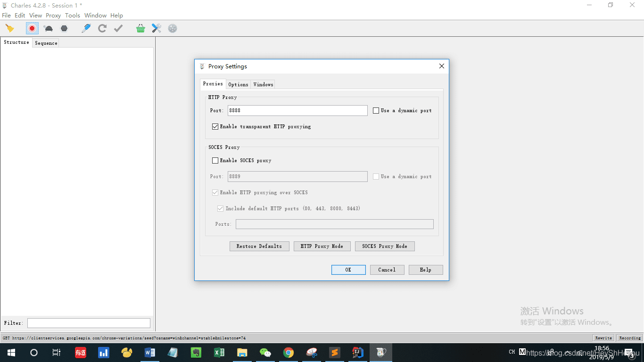This screenshot has height=362, width=644.
Task: Disable transparent HTTP proxying checkbox
Action: coord(215,127)
